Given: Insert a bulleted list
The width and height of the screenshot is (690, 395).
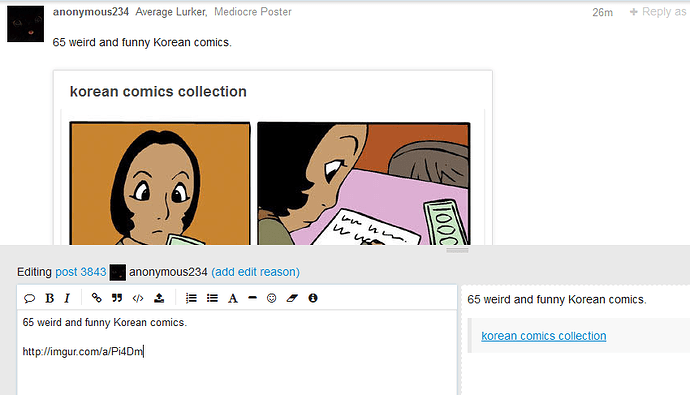Looking at the screenshot, I should (212, 298).
